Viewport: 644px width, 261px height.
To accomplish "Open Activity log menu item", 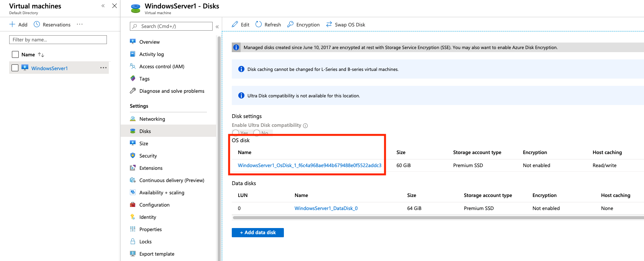I will coord(151,54).
